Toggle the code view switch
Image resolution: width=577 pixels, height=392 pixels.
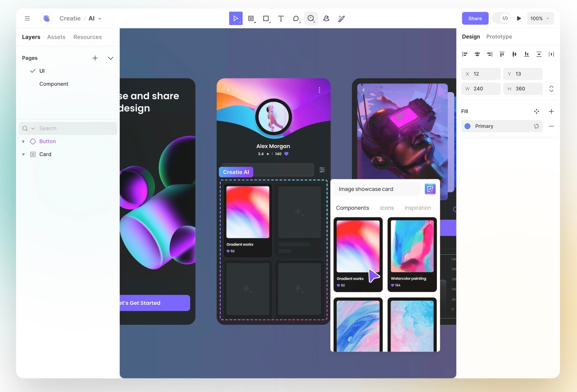(x=502, y=18)
